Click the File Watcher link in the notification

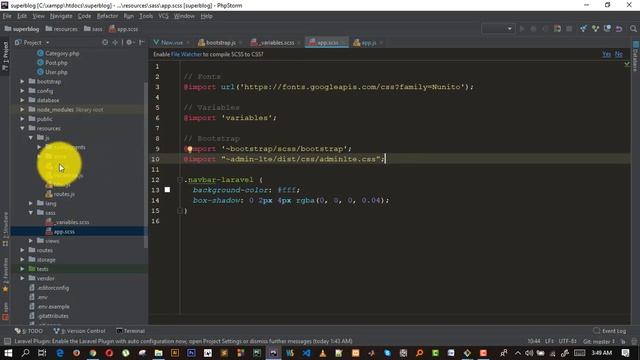(x=186, y=54)
